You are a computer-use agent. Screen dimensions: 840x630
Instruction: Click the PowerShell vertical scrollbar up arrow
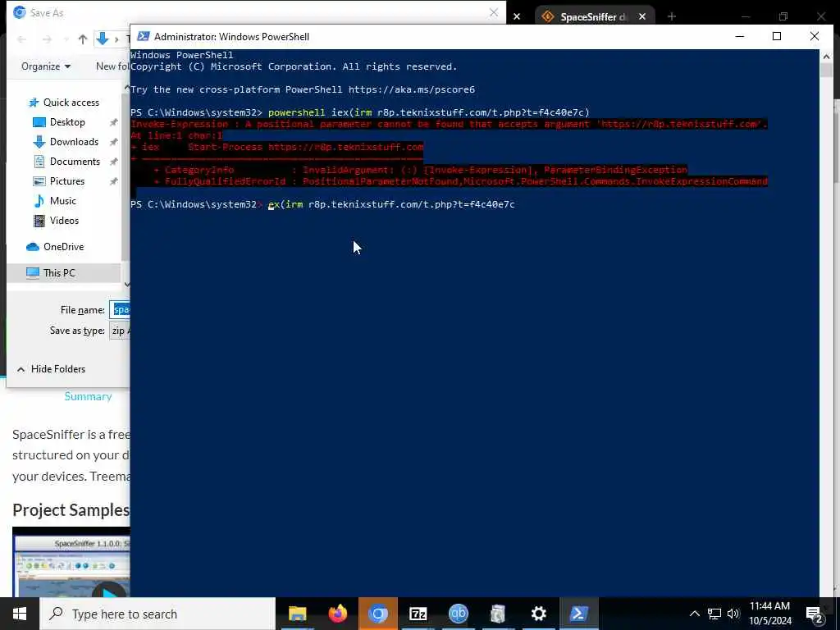(x=825, y=56)
